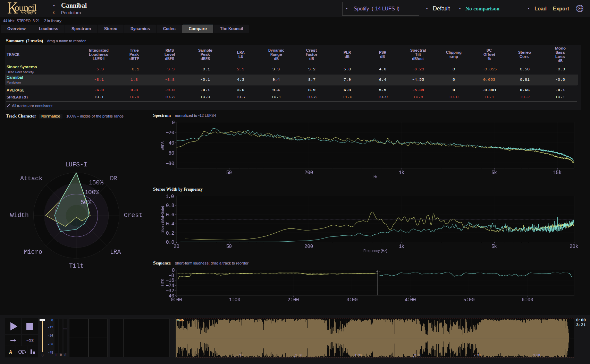Open the Spectrum tab
This screenshot has width=590, height=364.
[x=81, y=29]
